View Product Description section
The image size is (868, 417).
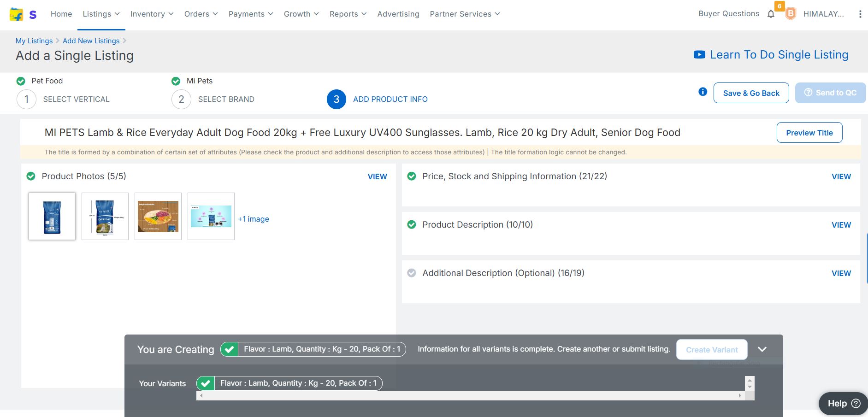(x=841, y=225)
